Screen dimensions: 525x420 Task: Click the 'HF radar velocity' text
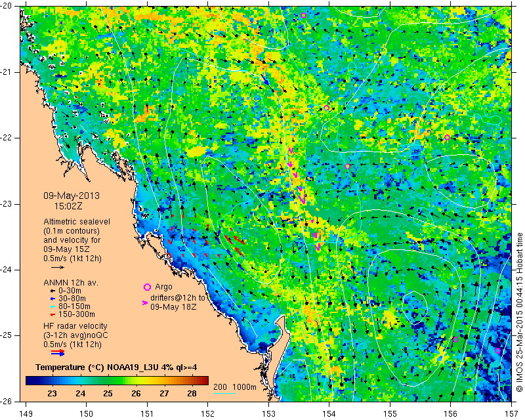point(75,326)
